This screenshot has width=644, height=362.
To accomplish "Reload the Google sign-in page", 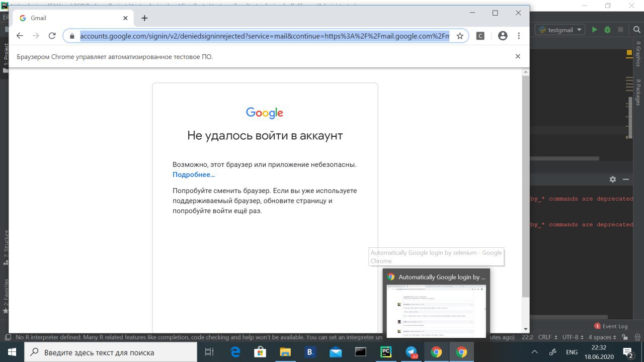I will (x=52, y=36).
